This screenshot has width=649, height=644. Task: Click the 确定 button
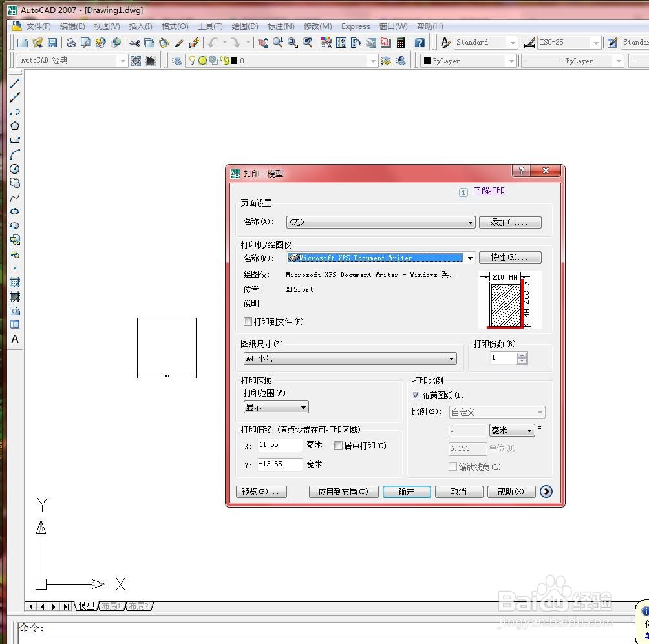point(407,492)
